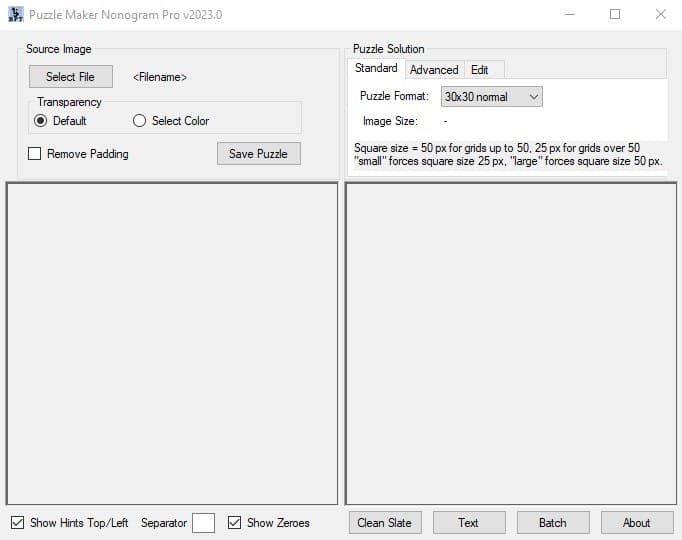Viewport: 682px width, 540px height.
Task: Click the Separator color box
Action: point(203,523)
